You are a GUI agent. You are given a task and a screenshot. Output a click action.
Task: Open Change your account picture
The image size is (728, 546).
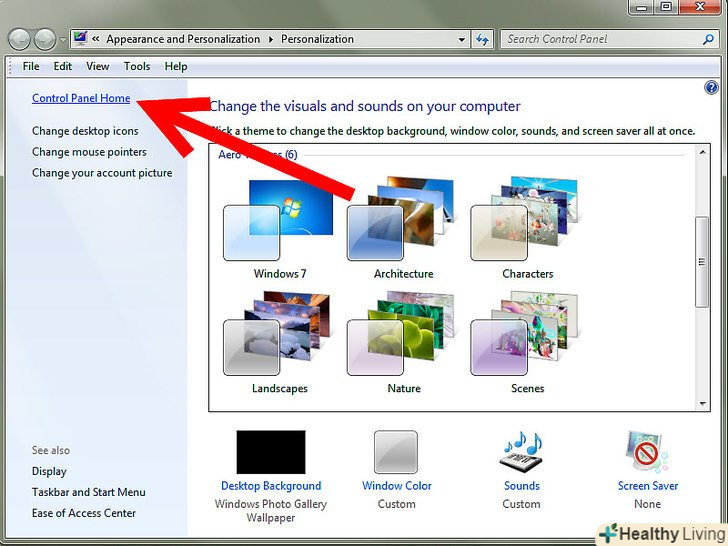[x=102, y=173]
